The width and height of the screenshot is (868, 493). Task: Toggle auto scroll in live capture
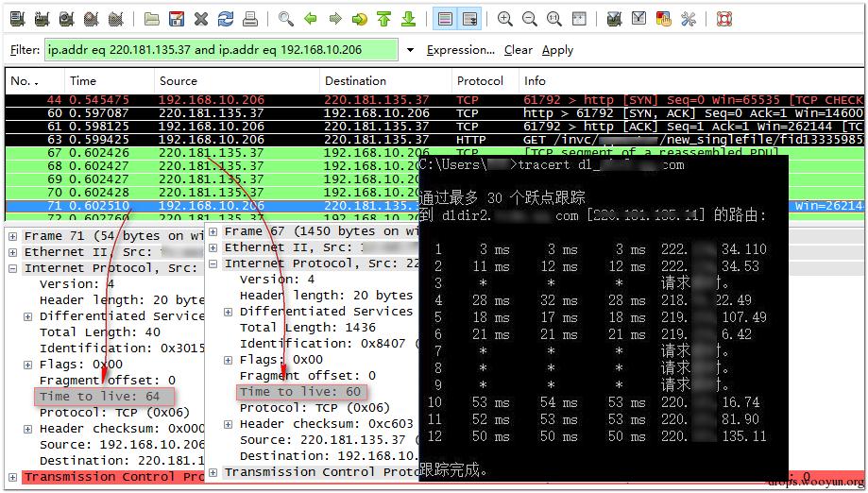click(x=470, y=20)
